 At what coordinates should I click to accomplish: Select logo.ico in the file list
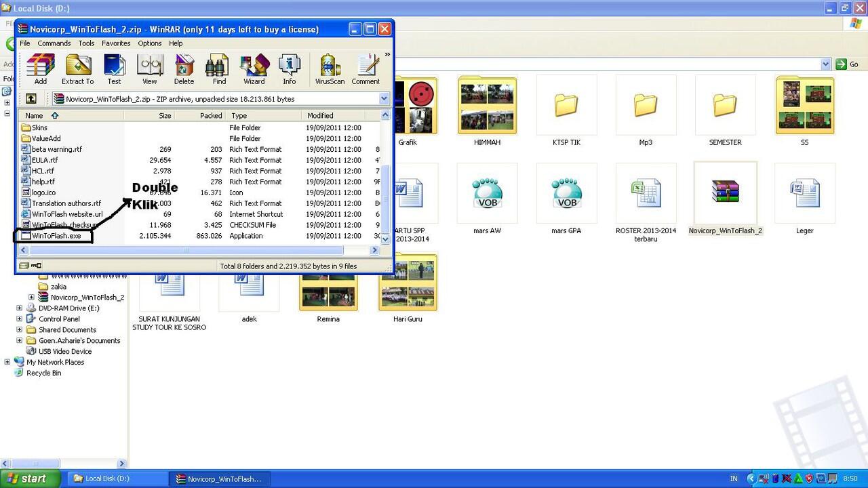click(38, 192)
